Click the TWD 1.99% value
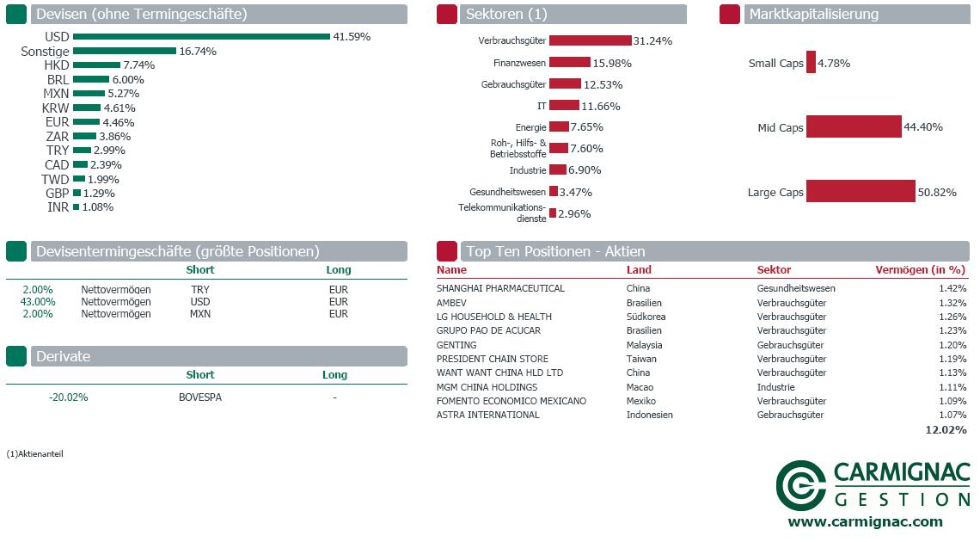The width and height of the screenshot is (980, 542). [x=103, y=180]
